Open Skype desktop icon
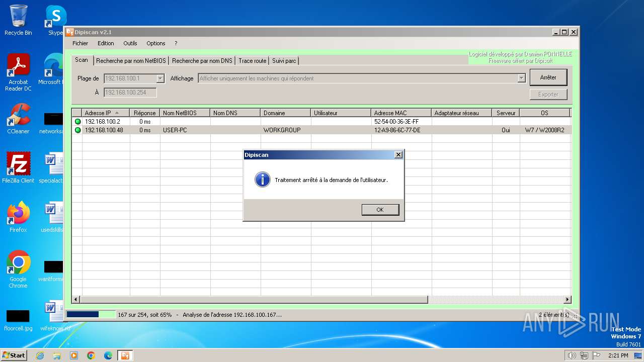The image size is (644, 362). [x=55, y=21]
